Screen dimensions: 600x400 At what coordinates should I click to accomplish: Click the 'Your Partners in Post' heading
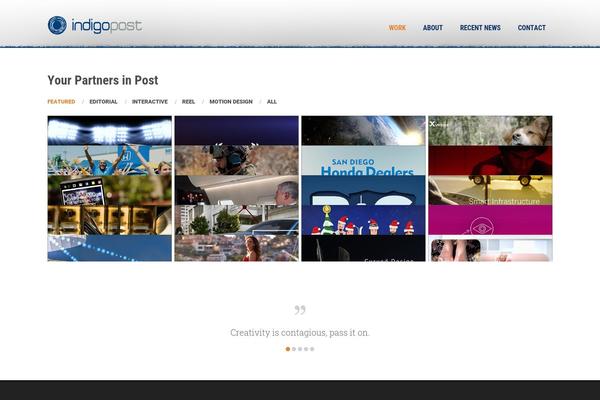click(x=103, y=80)
